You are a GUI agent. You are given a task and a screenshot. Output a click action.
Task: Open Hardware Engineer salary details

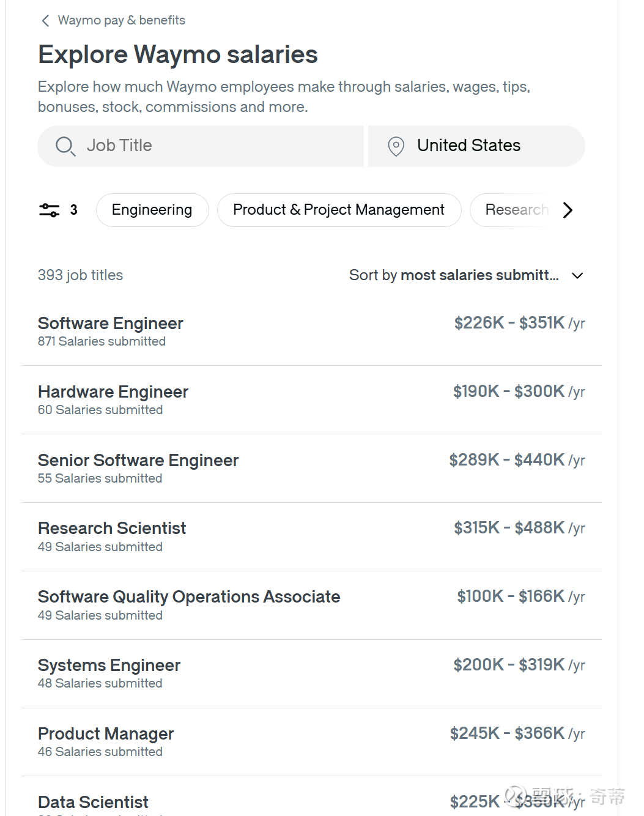point(113,392)
